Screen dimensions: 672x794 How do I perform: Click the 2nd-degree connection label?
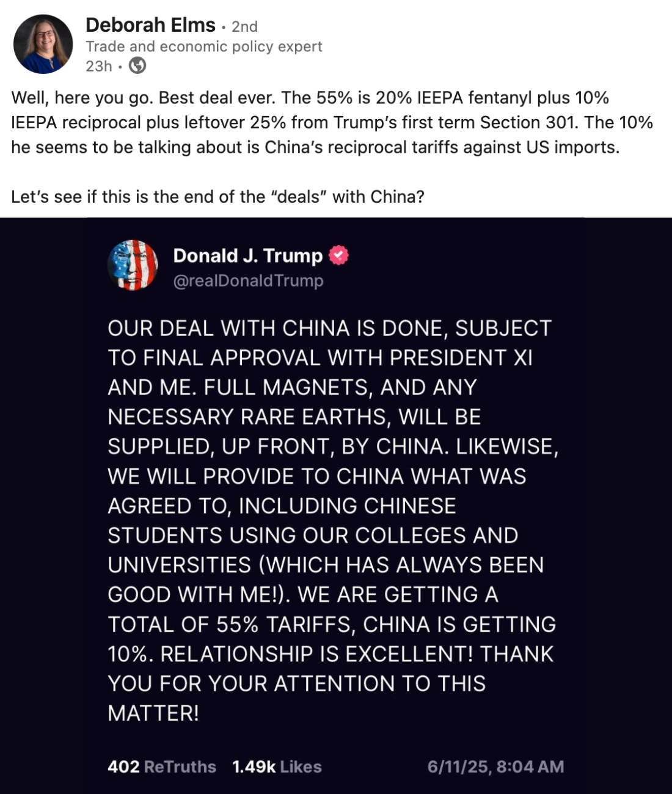pos(244,27)
